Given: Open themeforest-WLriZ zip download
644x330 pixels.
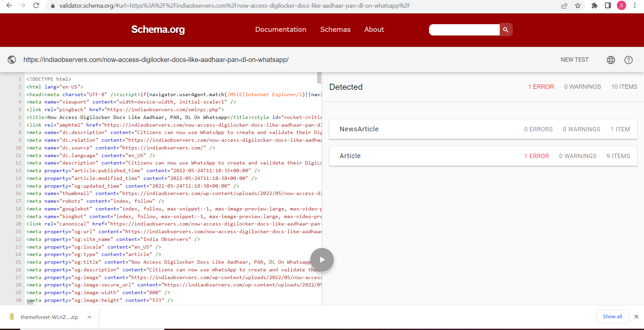Looking at the screenshot, I should (x=49, y=317).
